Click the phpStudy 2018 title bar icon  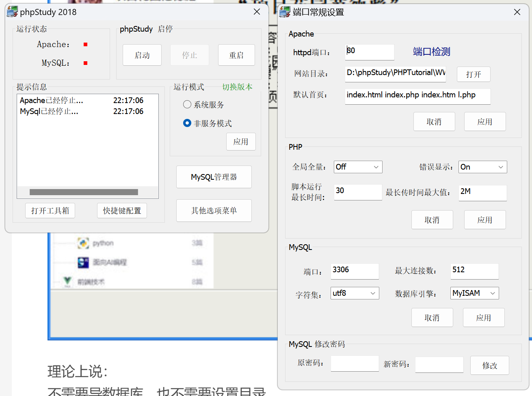coord(12,12)
